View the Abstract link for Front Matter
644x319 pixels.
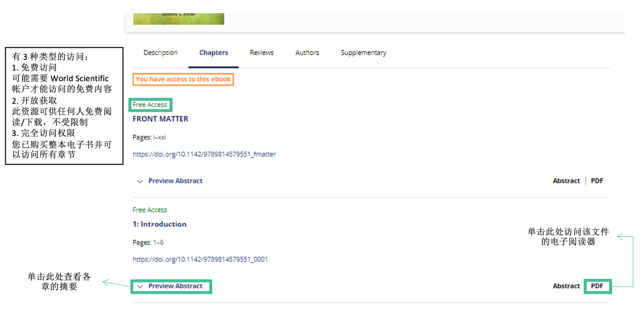click(566, 181)
